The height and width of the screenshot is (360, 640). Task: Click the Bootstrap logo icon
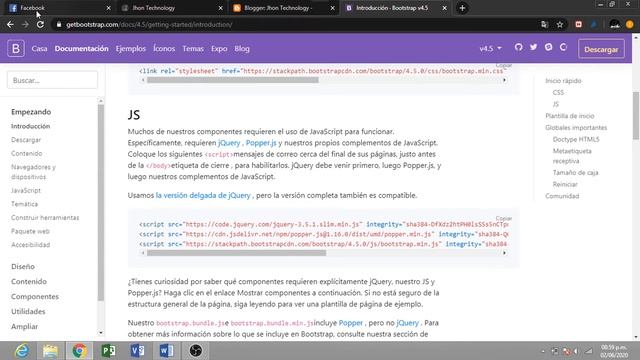click(16, 49)
